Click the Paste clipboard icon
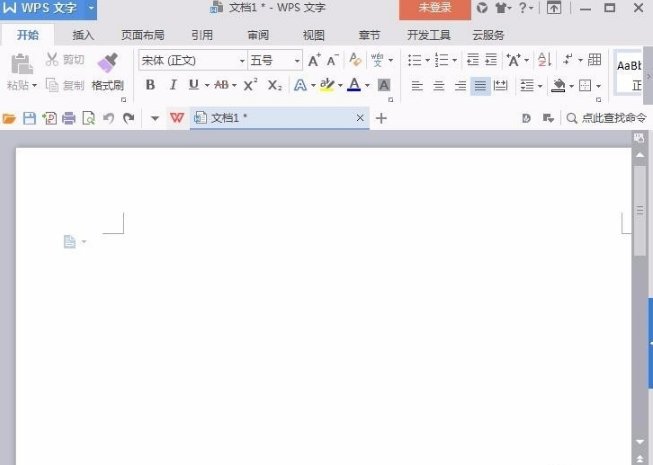This screenshot has height=465, width=653. [22, 64]
